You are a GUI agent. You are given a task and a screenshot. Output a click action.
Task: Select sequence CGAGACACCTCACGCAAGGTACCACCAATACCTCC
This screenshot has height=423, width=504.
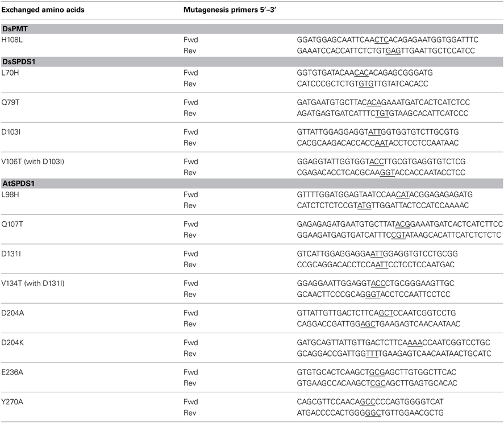[x=381, y=172]
